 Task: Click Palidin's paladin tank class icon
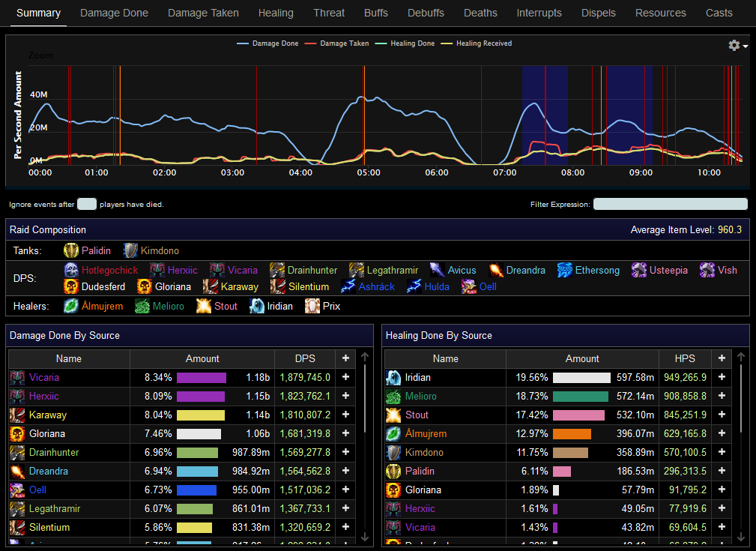tap(71, 250)
